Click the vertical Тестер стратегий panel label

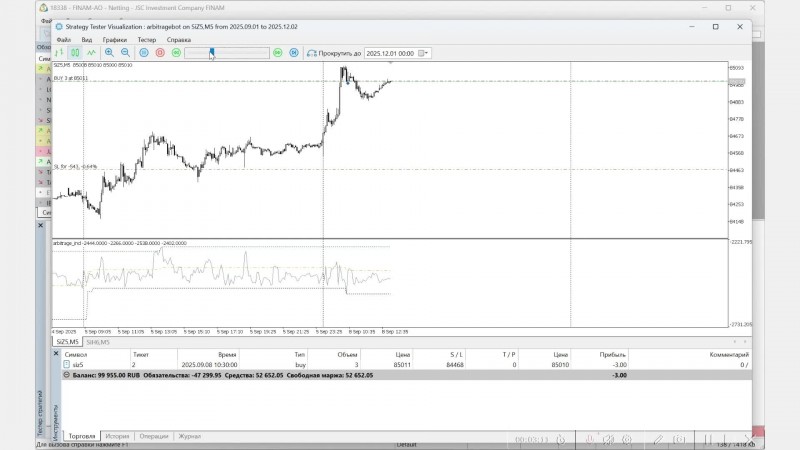pyautogui.click(x=40, y=413)
